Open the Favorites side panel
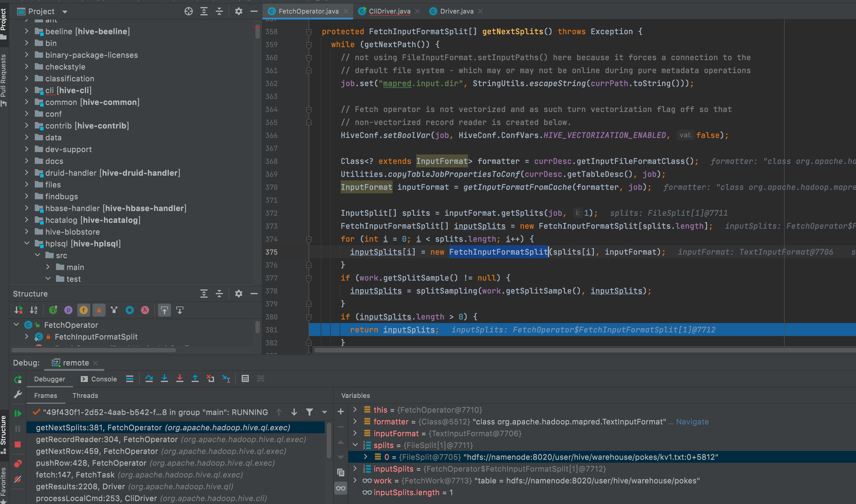 4,485
